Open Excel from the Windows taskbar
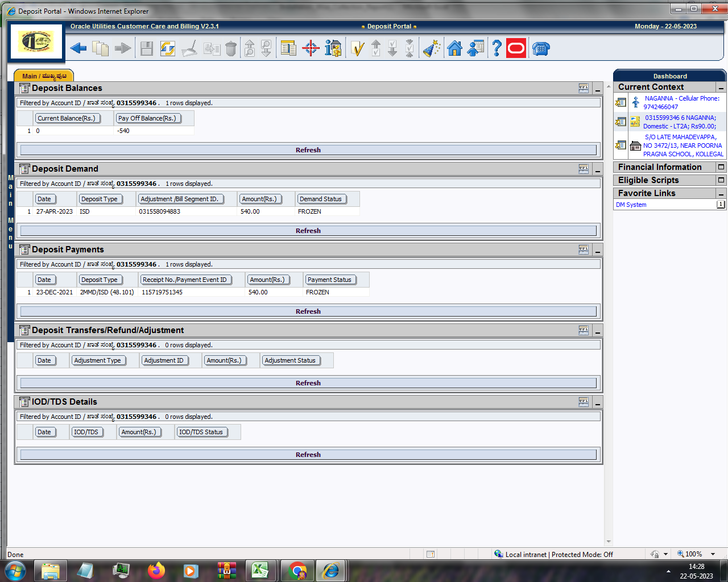This screenshot has height=582, width=728. pos(260,570)
